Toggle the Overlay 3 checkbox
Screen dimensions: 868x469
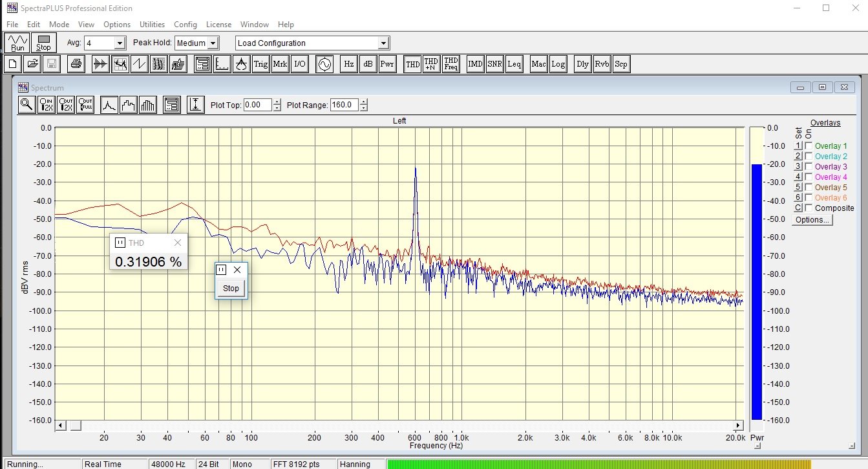click(x=809, y=167)
